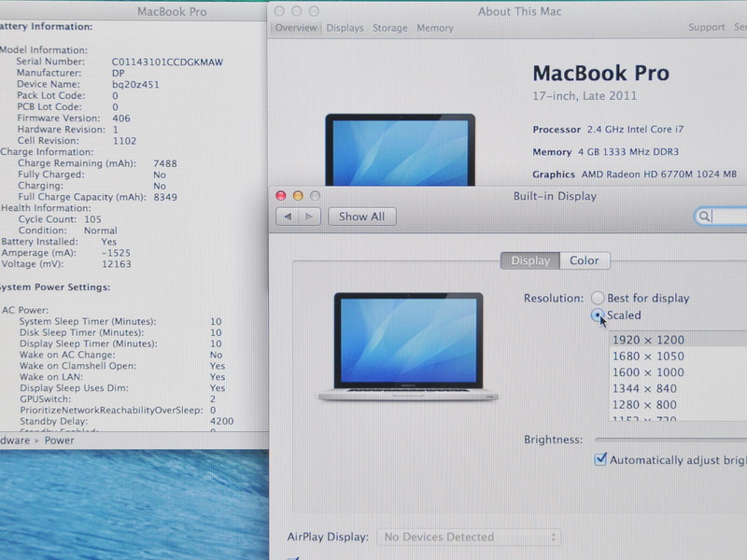Go back with the left arrow button
The height and width of the screenshot is (560, 747).
coord(288,217)
